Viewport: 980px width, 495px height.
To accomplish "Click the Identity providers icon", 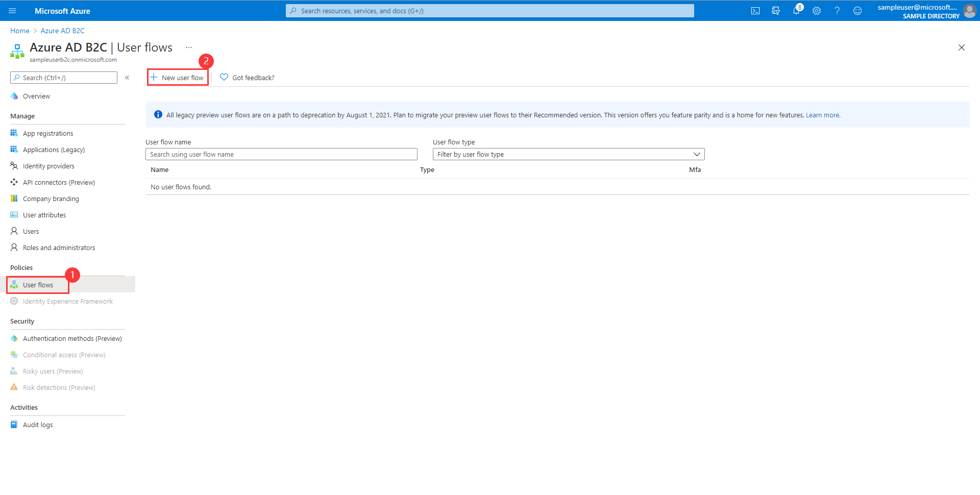I will 14,166.
